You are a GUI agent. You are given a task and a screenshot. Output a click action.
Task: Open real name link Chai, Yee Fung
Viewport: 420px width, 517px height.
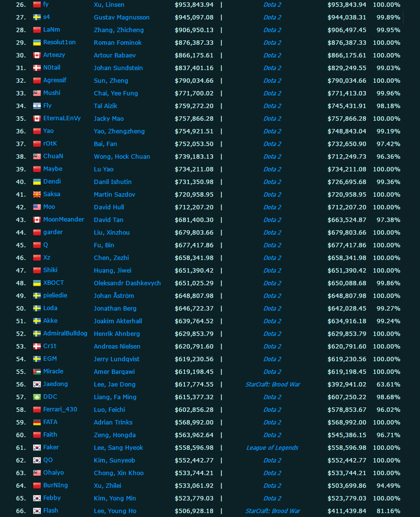pos(116,93)
